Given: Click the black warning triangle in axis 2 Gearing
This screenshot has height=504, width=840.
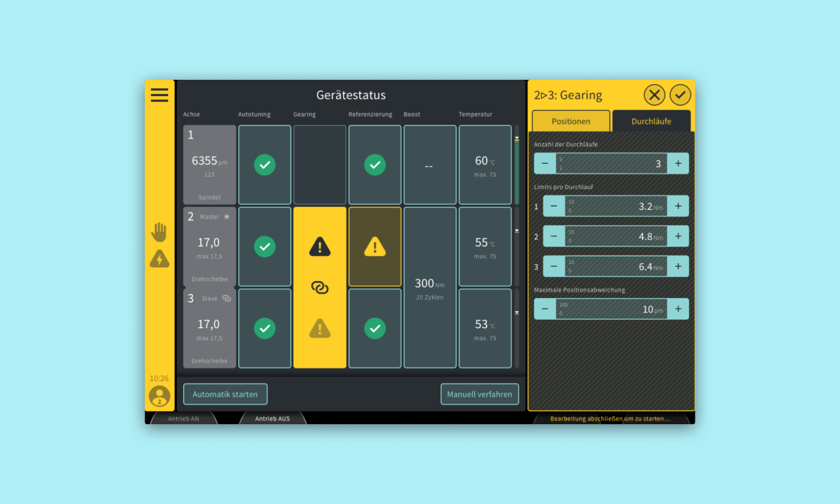Looking at the screenshot, I should click(320, 247).
